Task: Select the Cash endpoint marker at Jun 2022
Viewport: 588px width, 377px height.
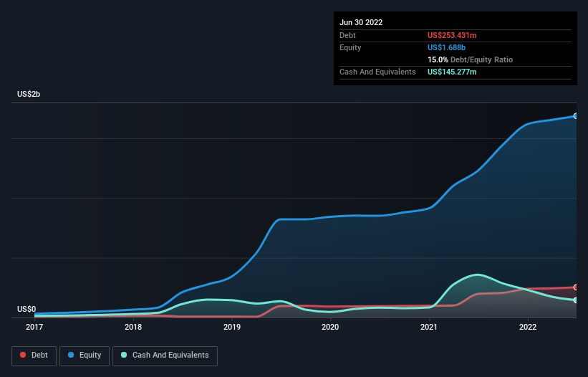Action: click(x=576, y=300)
